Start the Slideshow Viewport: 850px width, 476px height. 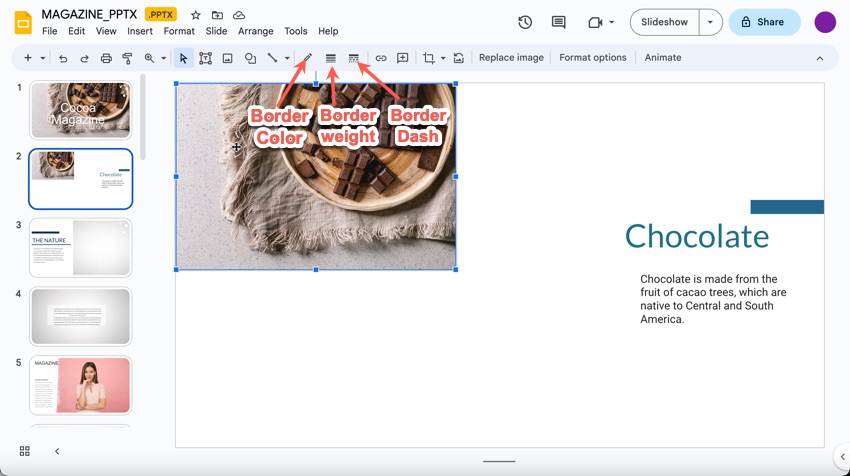[x=664, y=22]
